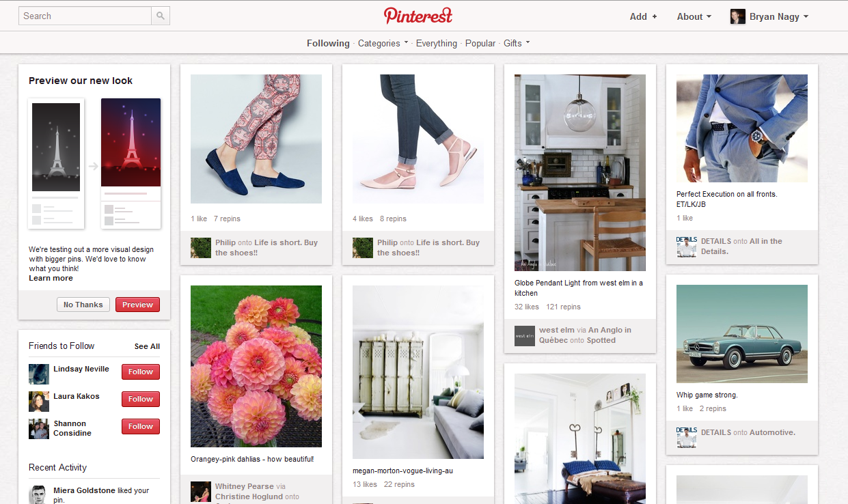Click into the Search input field
This screenshot has width=848, height=504.
point(85,16)
